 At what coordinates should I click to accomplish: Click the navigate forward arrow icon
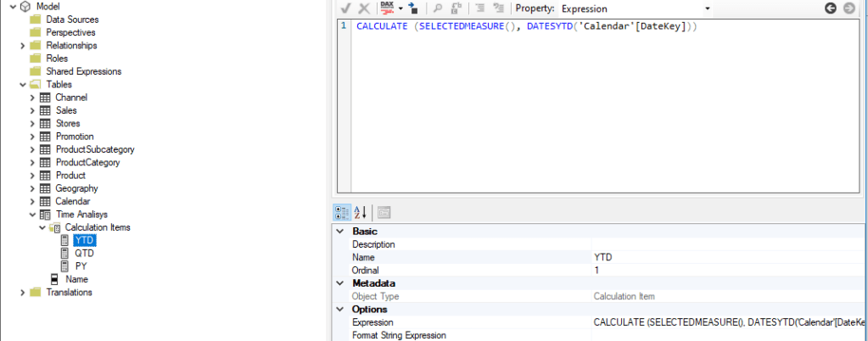point(848,8)
